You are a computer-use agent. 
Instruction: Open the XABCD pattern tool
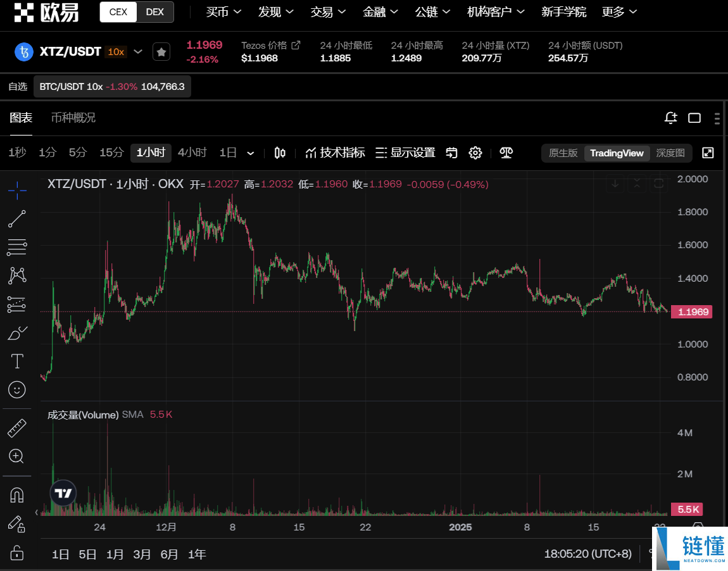pos(17,275)
